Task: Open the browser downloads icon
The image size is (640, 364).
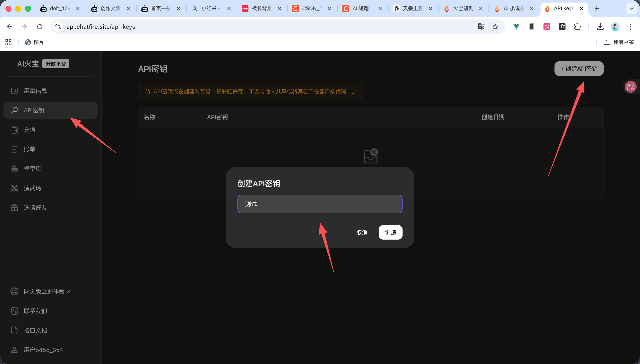Action: tap(600, 27)
